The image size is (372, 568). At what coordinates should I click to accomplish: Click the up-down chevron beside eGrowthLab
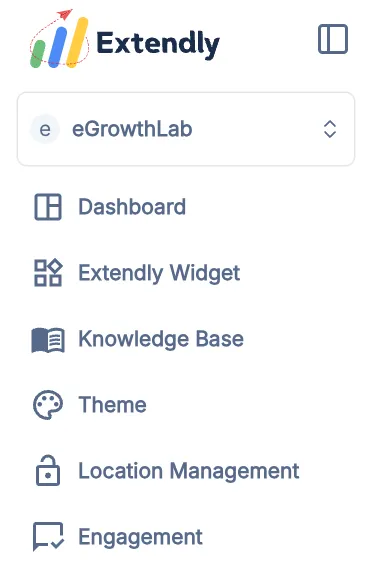click(x=330, y=129)
